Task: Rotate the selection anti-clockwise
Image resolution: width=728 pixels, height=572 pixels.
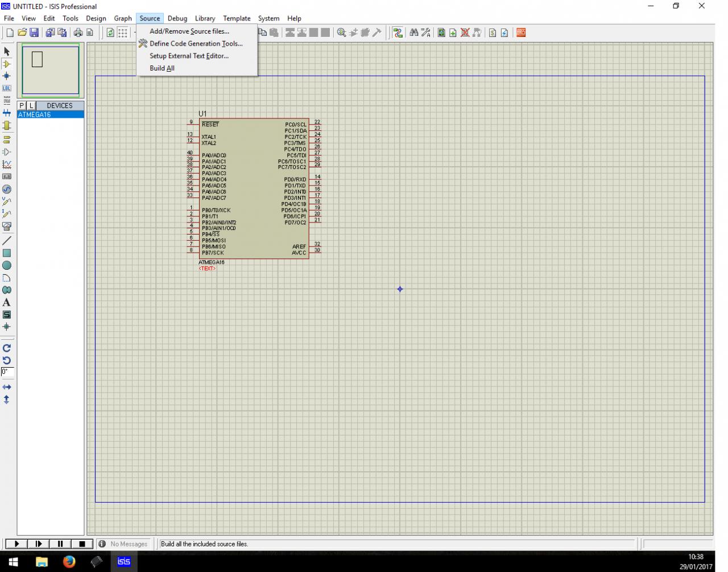Action: (7, 360)
